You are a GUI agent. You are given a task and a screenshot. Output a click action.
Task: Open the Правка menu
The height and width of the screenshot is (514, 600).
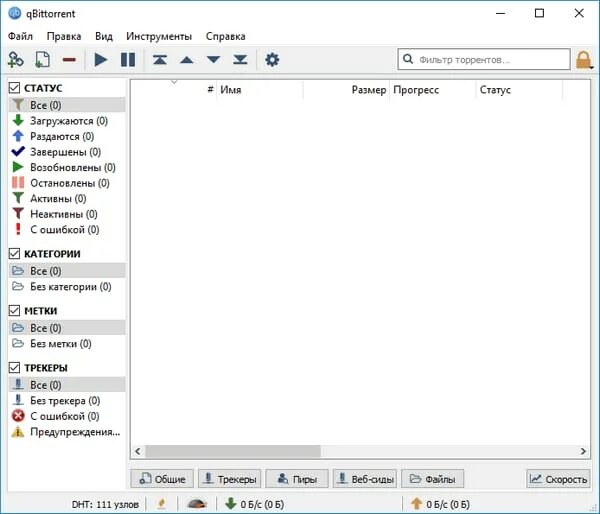(64, 36)
